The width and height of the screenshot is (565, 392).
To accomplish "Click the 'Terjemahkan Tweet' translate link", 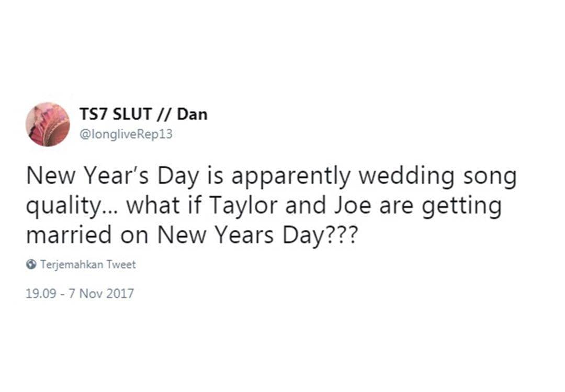I will (88, 264).
